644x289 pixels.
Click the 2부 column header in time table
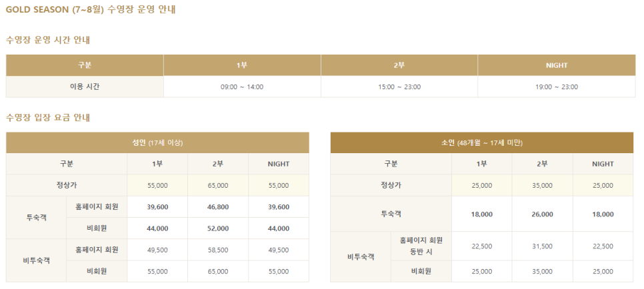pyautogui.click(x=399, y=65)
